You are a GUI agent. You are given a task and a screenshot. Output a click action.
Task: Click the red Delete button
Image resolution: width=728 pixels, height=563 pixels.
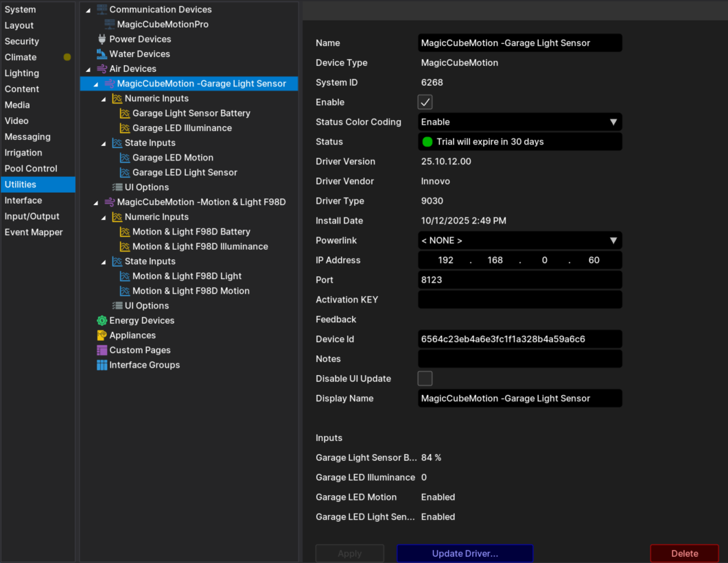pyautogui.click(x=684, y=553)
